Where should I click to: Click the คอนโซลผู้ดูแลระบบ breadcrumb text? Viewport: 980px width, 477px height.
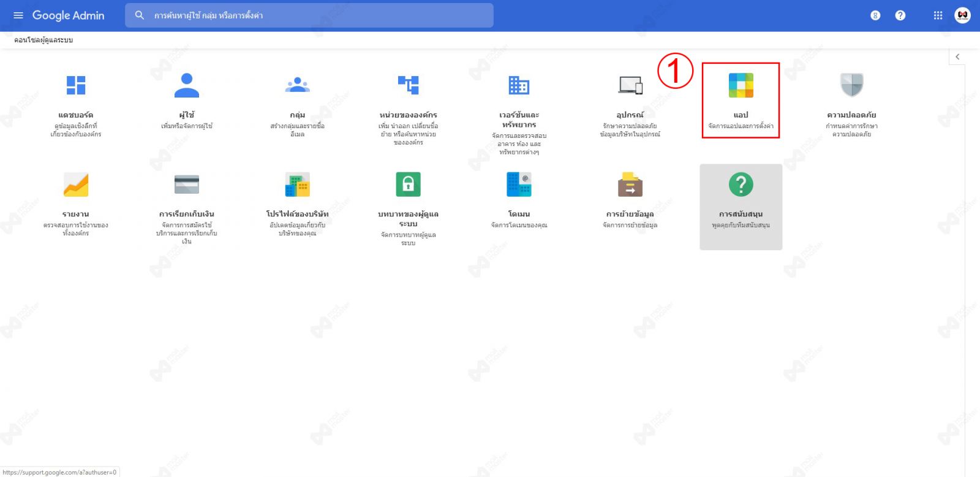click(x=43, y=40)
